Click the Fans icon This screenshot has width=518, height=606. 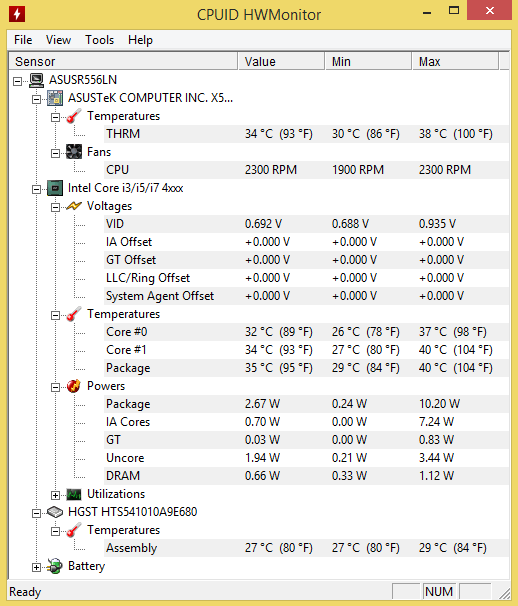[x=74, y=152]
